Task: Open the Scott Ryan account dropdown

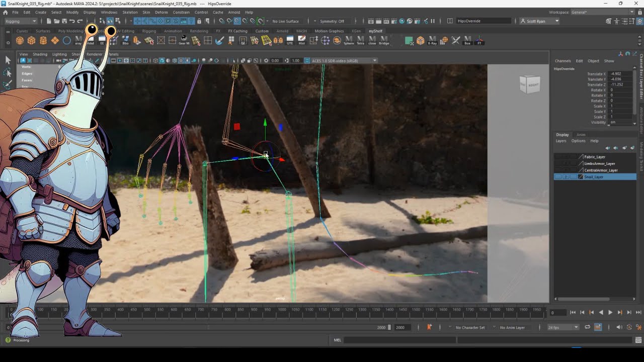Action: click(539, 21)
